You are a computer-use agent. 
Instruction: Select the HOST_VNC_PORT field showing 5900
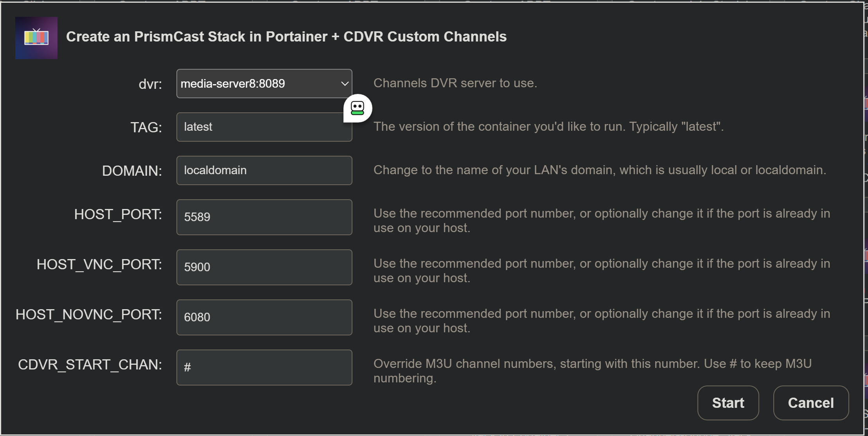tap(264, 267)
